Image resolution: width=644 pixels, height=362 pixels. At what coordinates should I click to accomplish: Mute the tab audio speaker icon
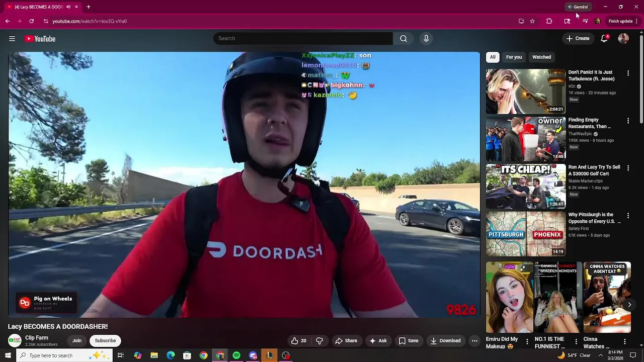pyautogui.click(x=68, y=7)
